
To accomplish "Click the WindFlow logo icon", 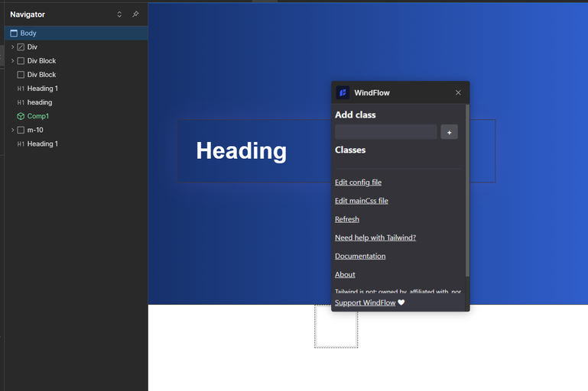I will point(343,92).
